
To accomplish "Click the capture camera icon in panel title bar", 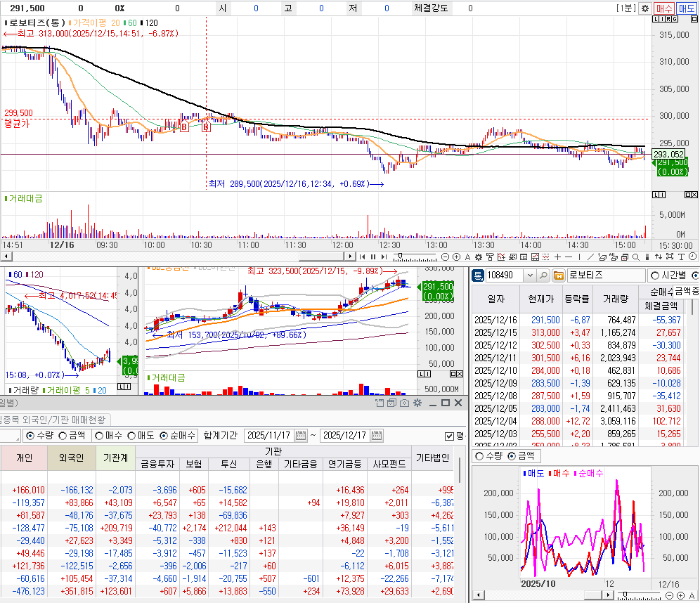I will [x=404, y=403].
